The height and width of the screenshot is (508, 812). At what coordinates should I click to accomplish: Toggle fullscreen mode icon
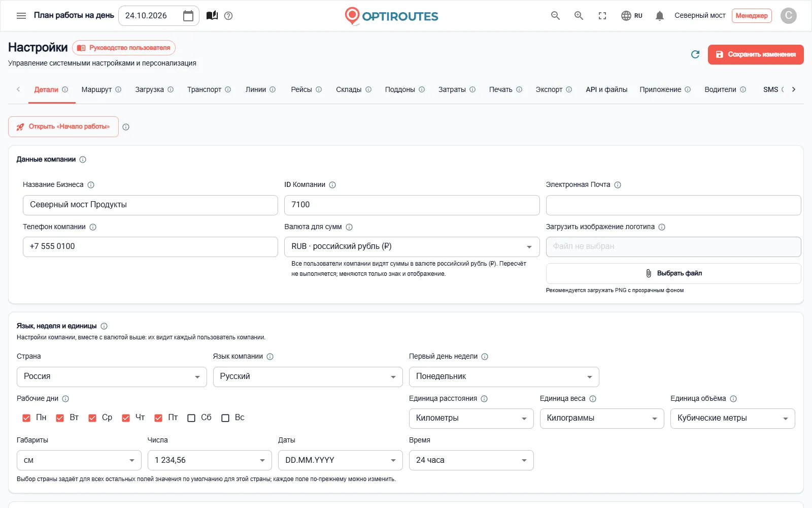click(602, 16)
